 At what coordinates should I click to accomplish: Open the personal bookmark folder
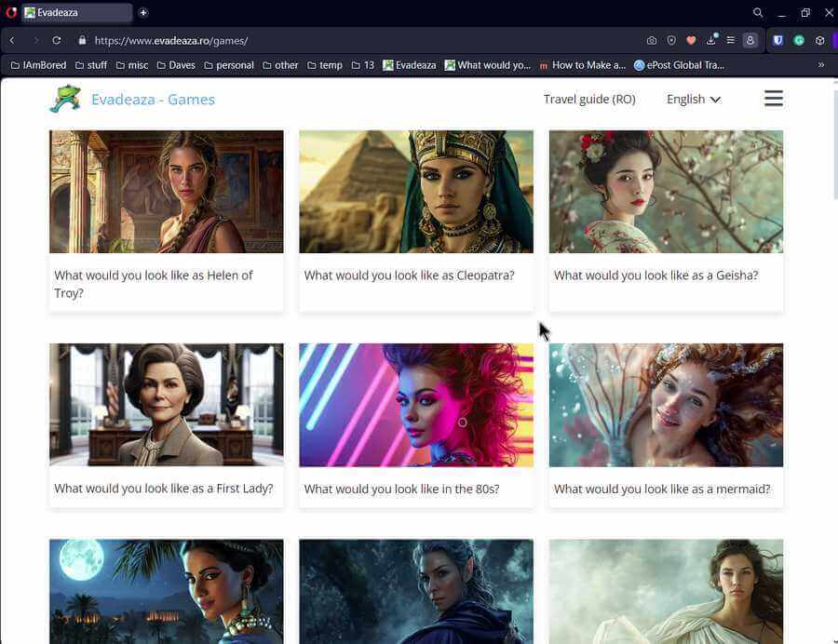[229, 65]
